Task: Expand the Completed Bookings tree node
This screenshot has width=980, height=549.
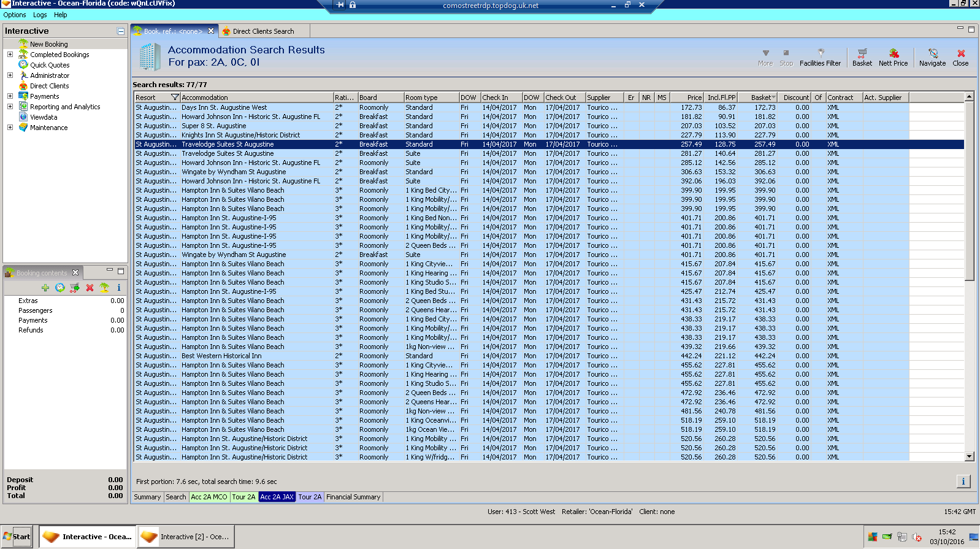Action: coord(10,54)
